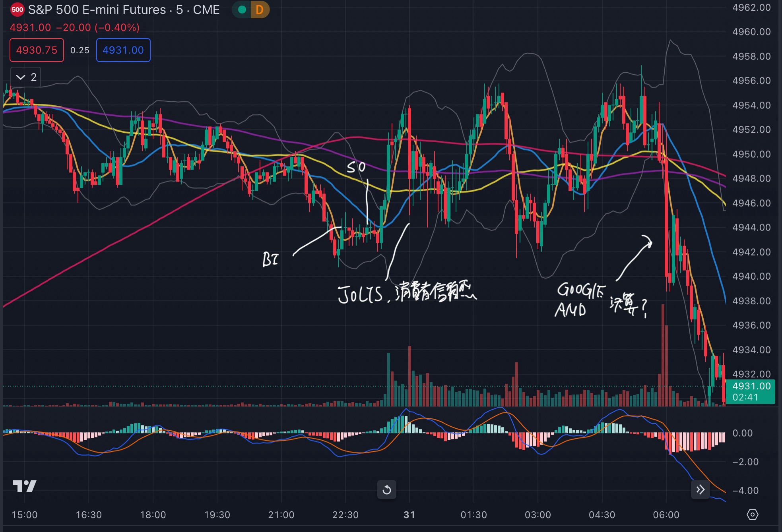Change the 5 minute interval label
782x532 pixels.
click(179, 10)
